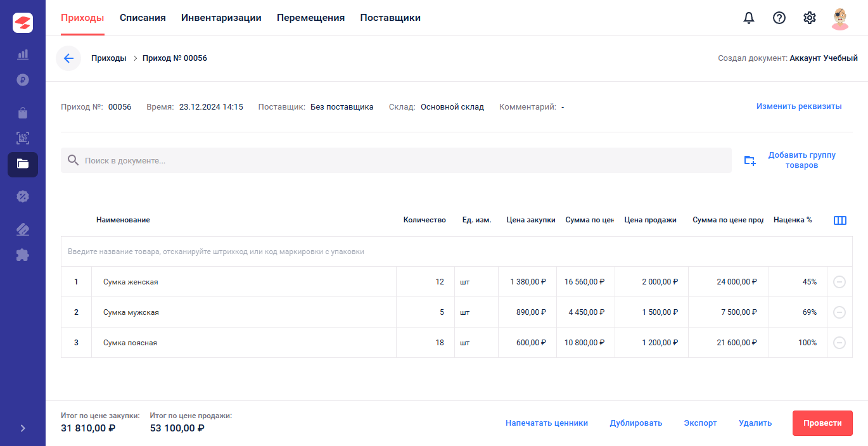868x446 pixels.
Task: Open the help question mark icon
Action: pyautogui.click(x=779, y=18)
